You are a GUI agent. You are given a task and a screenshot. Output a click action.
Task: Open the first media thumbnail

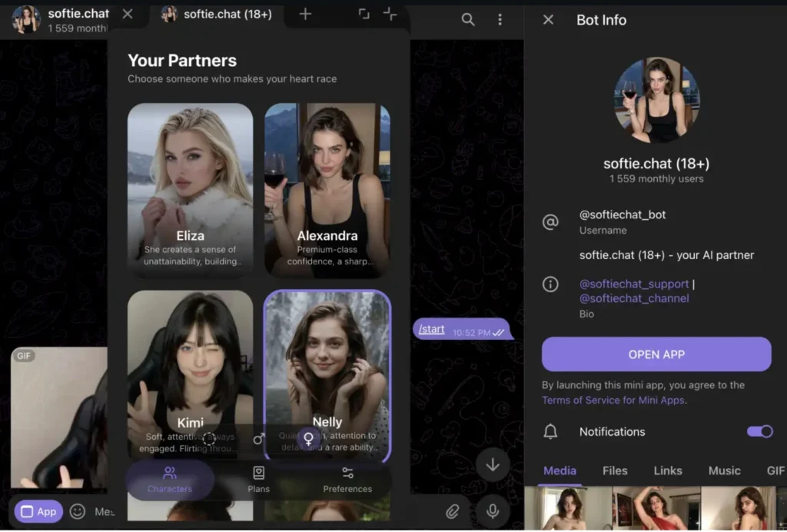[x=568, y=508]
